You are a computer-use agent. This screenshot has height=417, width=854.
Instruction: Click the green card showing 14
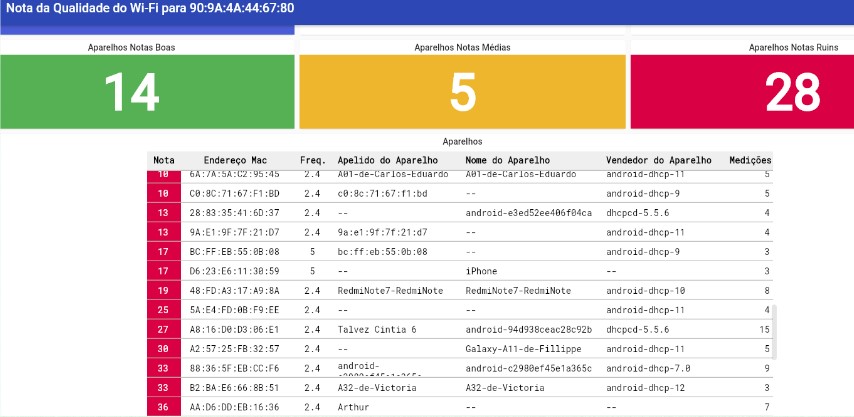[x=147, y=91]
